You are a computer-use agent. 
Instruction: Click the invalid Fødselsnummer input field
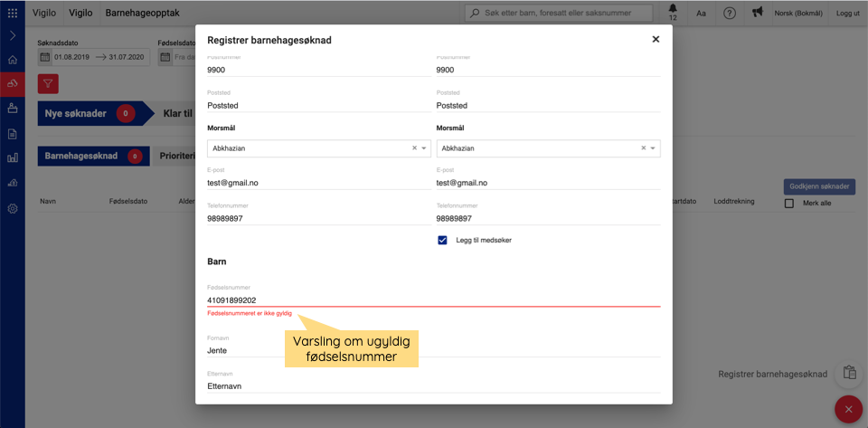coord(433,300)
